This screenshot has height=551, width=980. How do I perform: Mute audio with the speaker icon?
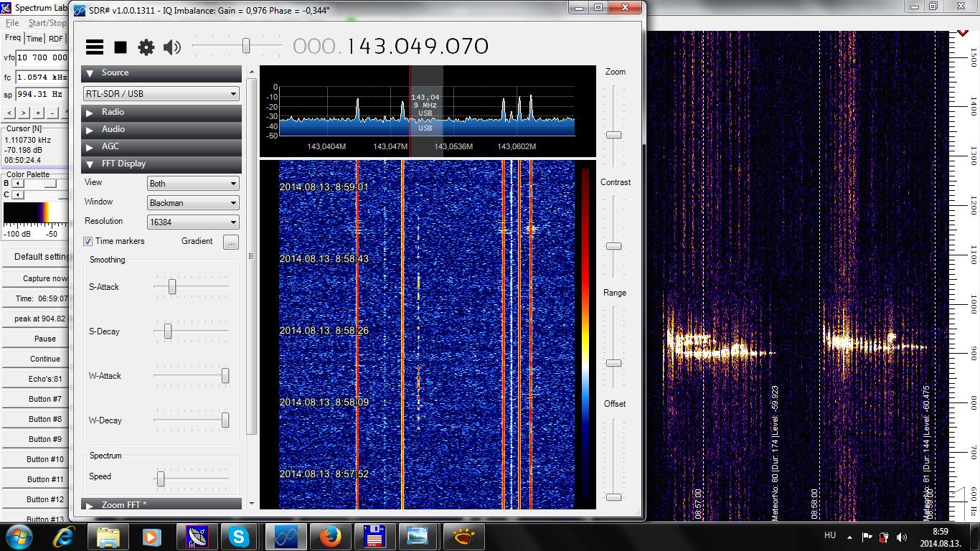(172, 47)
